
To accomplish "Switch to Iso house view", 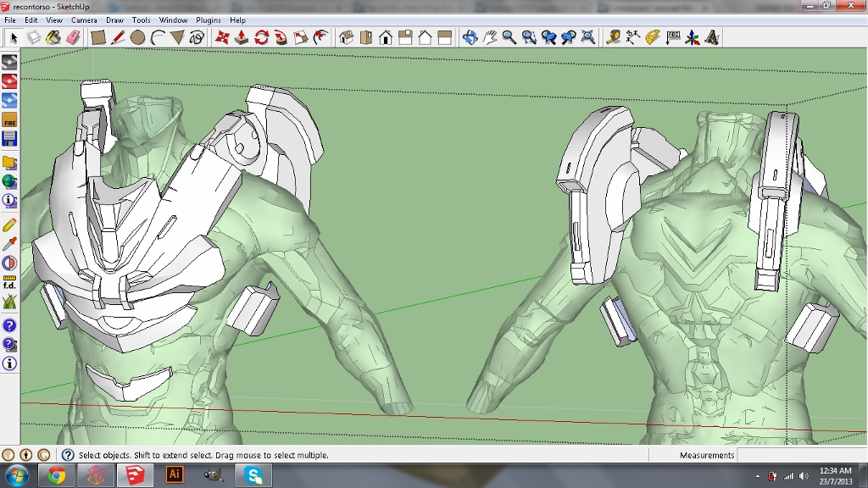I will coord(346,37).
